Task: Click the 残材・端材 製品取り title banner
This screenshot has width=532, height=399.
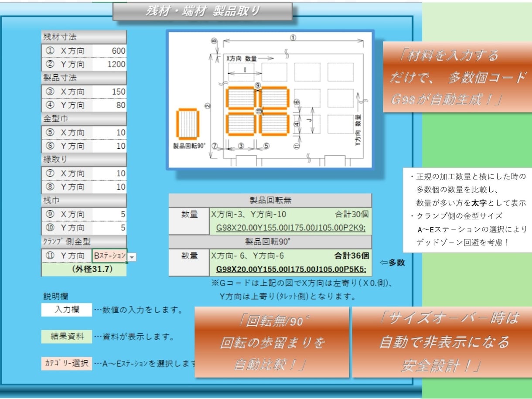Action: [202, 11]
